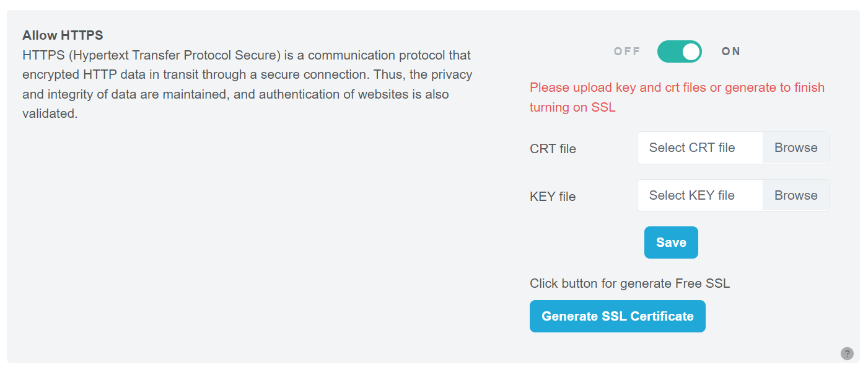The height and width of the screenshot is (369, 868).
Task: Click the OFF label beside the switch
Action: pos(626,51)
